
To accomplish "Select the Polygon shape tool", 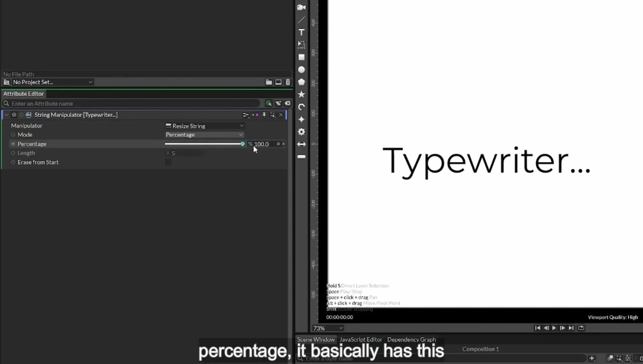I will click(x=301, y=82).
